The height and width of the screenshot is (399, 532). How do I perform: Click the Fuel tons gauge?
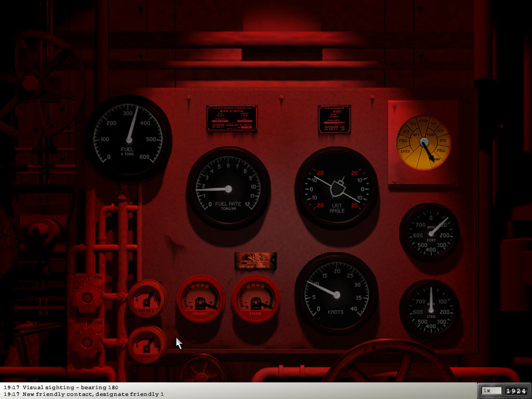128,139
